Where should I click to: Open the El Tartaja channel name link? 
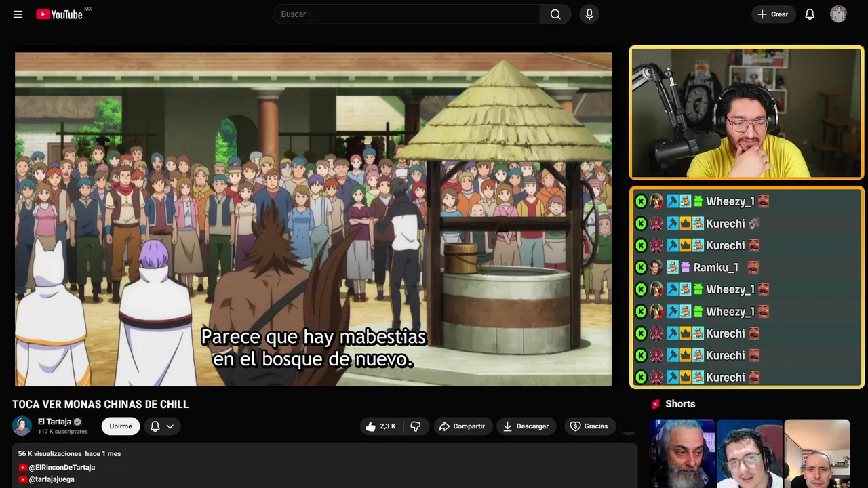click(54, 422)
